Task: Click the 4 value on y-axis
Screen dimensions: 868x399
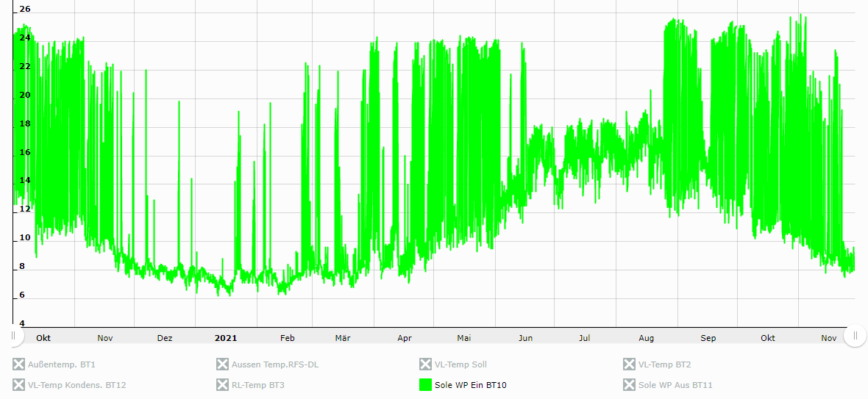Action: click(x=21, y=323)
